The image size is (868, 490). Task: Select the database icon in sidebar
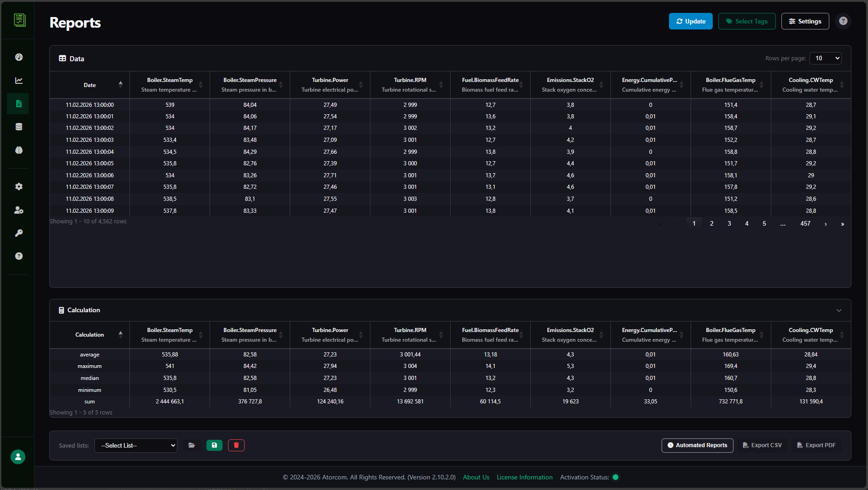click(18, 127)
